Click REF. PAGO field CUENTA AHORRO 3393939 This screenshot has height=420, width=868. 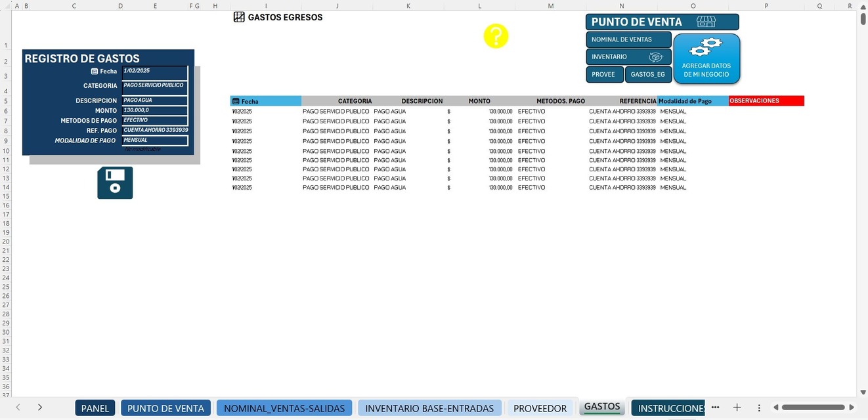point(155,131)
